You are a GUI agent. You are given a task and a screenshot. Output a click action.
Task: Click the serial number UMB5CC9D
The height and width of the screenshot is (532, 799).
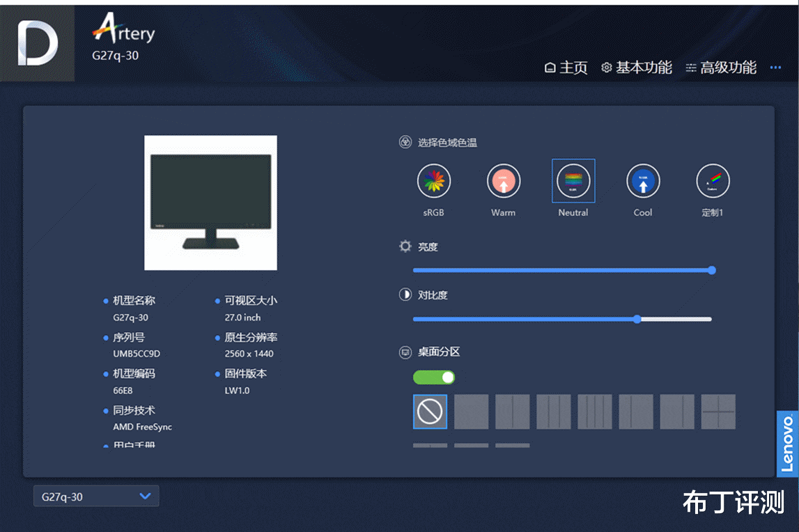click(137, 354)
